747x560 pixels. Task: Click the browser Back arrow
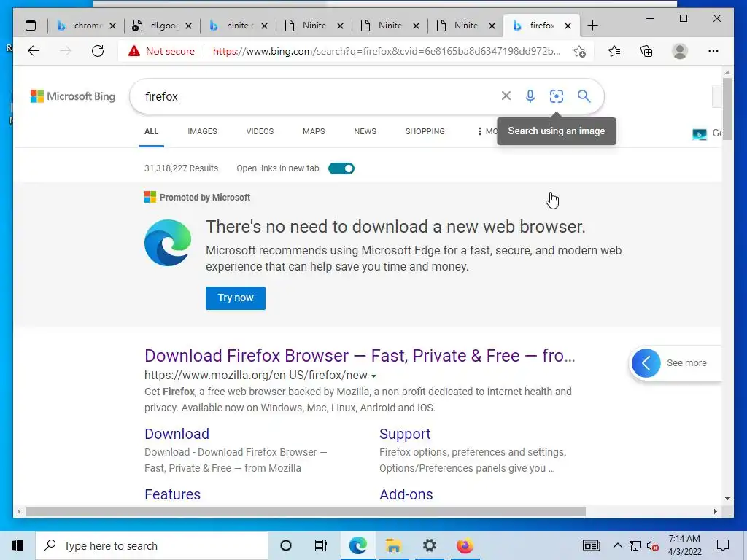tap(34, 51)
